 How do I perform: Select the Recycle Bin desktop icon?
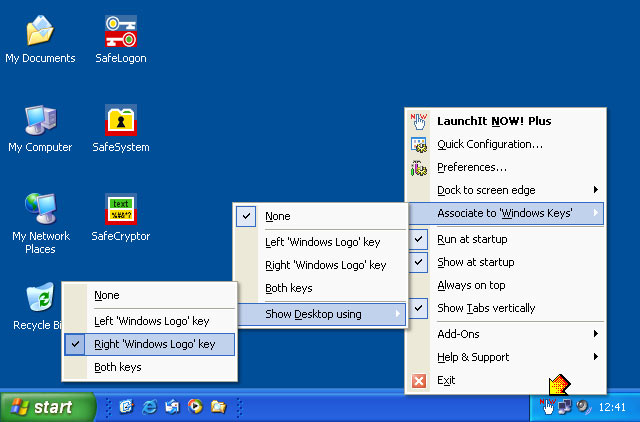coord(40,306)
